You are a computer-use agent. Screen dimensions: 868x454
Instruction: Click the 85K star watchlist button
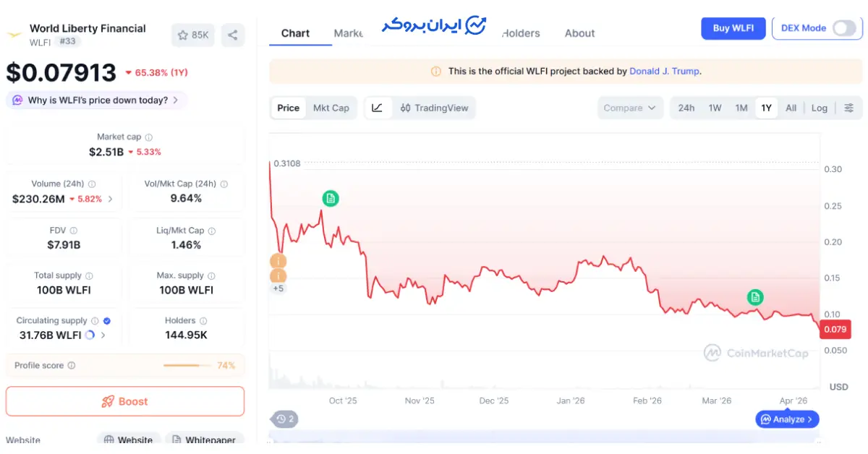click(x=193, y=35)
